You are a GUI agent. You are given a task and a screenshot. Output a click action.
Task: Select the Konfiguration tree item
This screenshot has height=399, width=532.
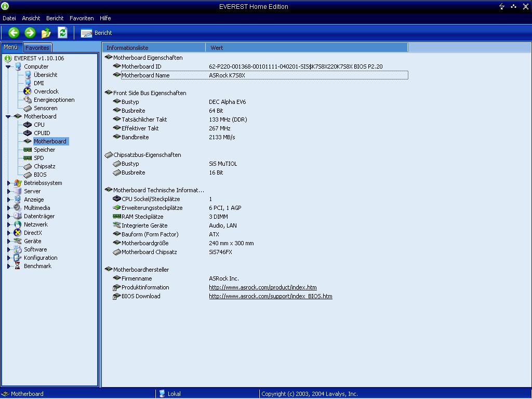pyautogui.click(x=41, y=258)
